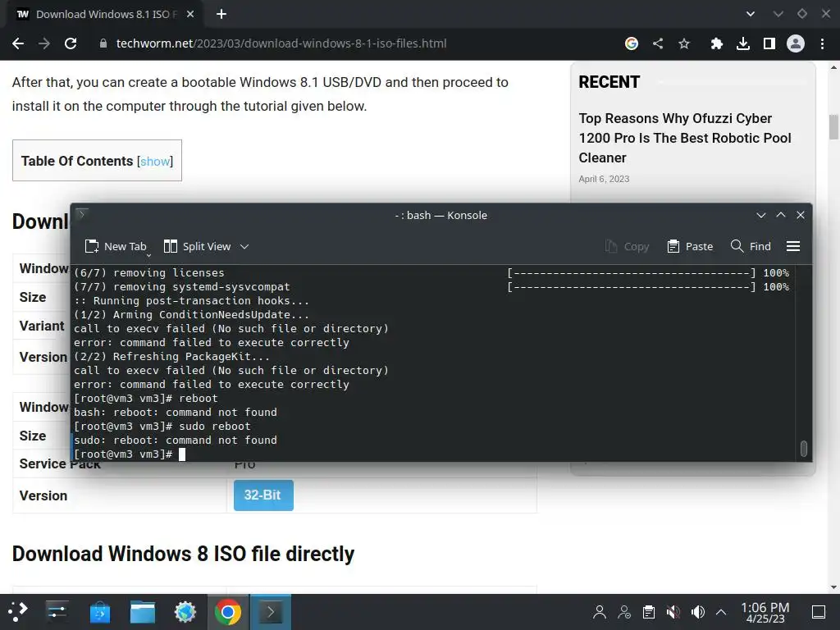Go forward in Chrome browser

[44, 44]
